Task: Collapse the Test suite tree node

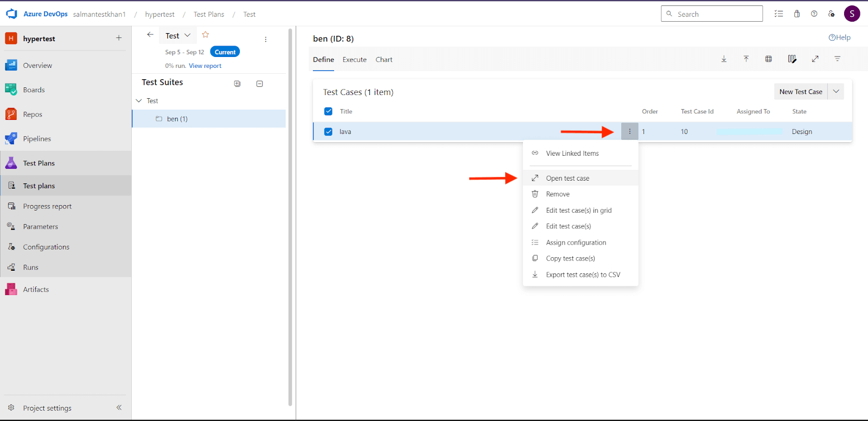Action: 139,101
